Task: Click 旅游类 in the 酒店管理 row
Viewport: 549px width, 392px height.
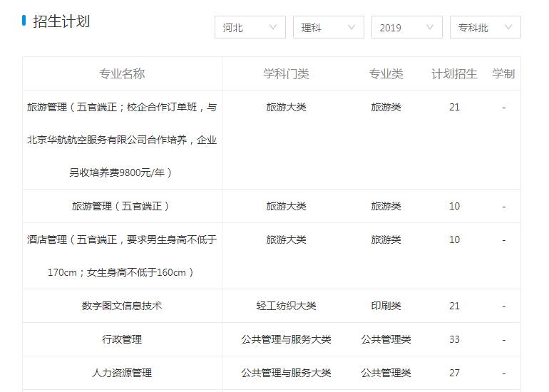Action: (x=386, y=239)
